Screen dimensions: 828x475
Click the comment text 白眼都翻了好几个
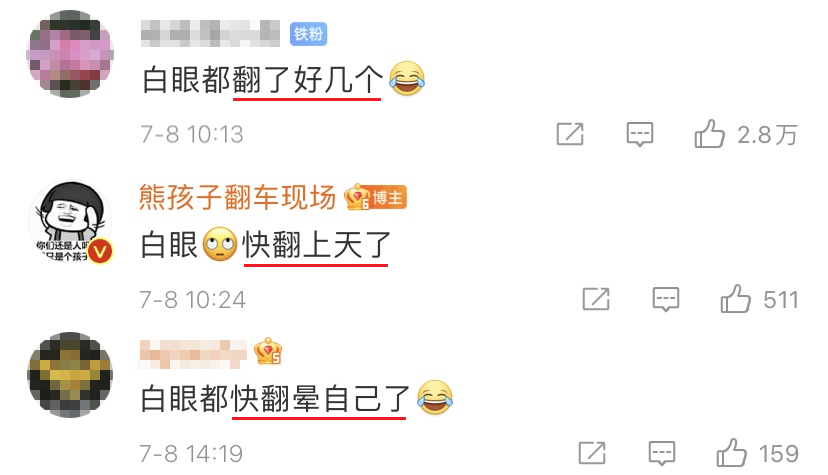coord(262,80)
